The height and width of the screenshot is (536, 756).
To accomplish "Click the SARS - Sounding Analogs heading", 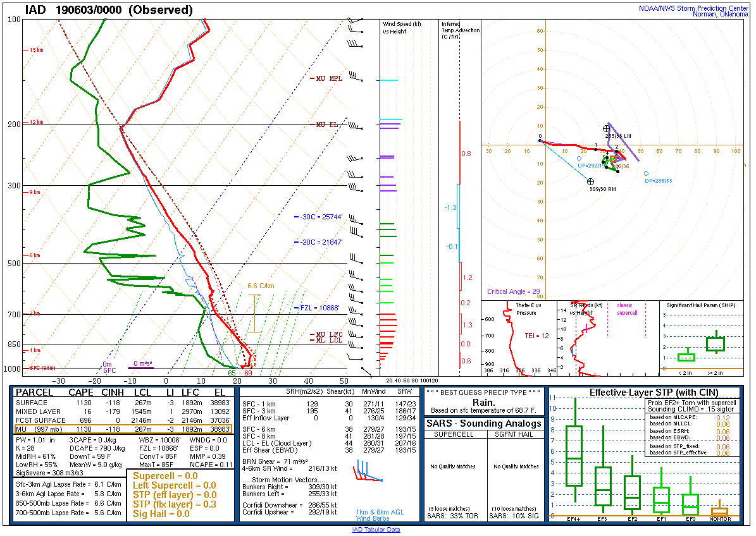I will pos(483,423).
